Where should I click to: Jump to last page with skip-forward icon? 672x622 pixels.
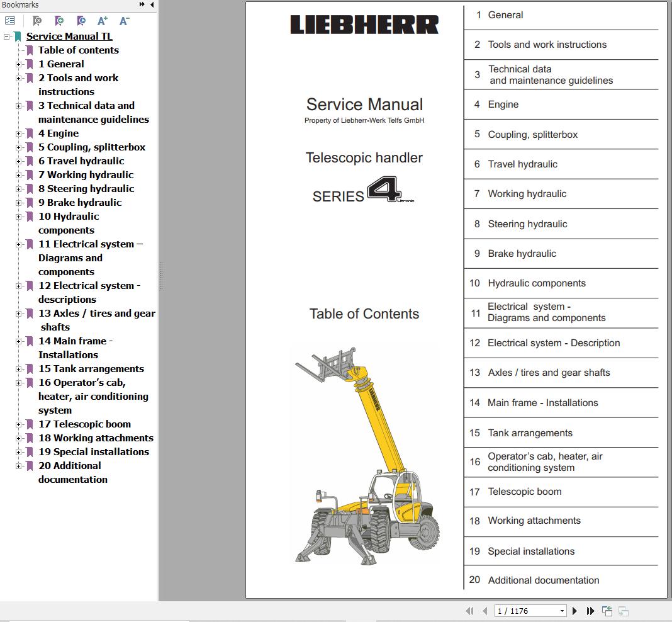point(590,611)
